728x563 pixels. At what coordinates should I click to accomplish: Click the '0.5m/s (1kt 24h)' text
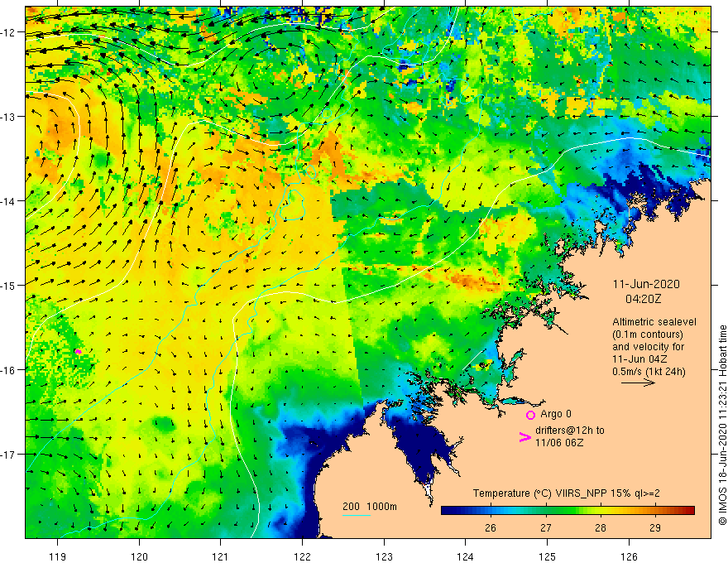point(649,372)
